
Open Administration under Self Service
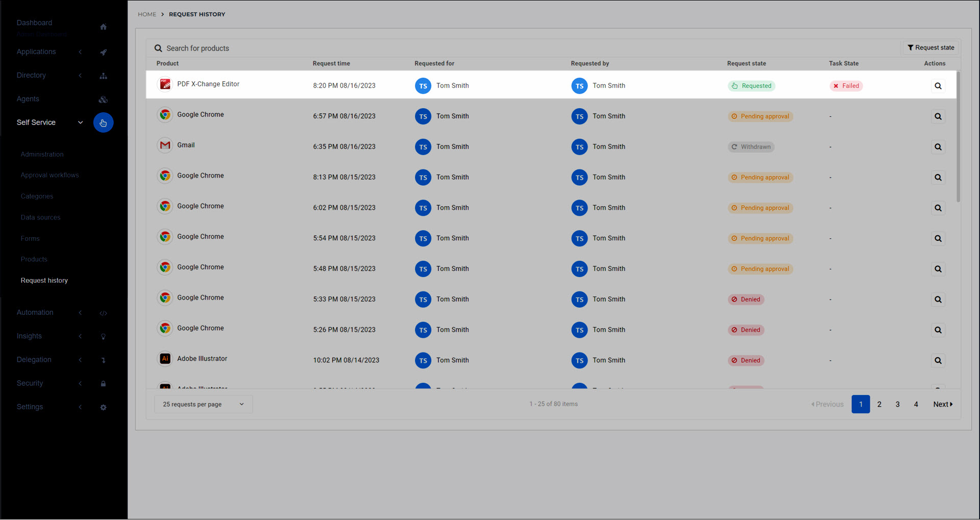click(x=42, y=155)
